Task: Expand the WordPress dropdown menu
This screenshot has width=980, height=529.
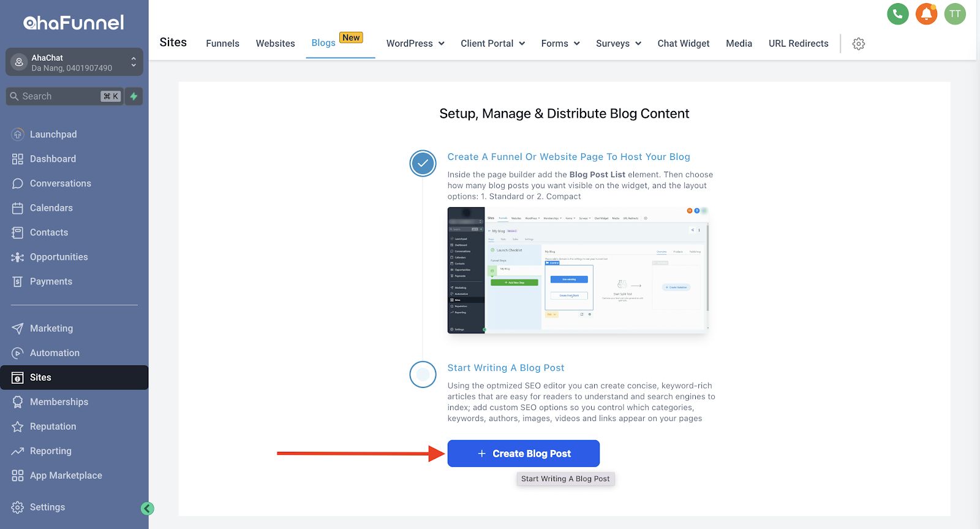Action: (x=415, y=44)
